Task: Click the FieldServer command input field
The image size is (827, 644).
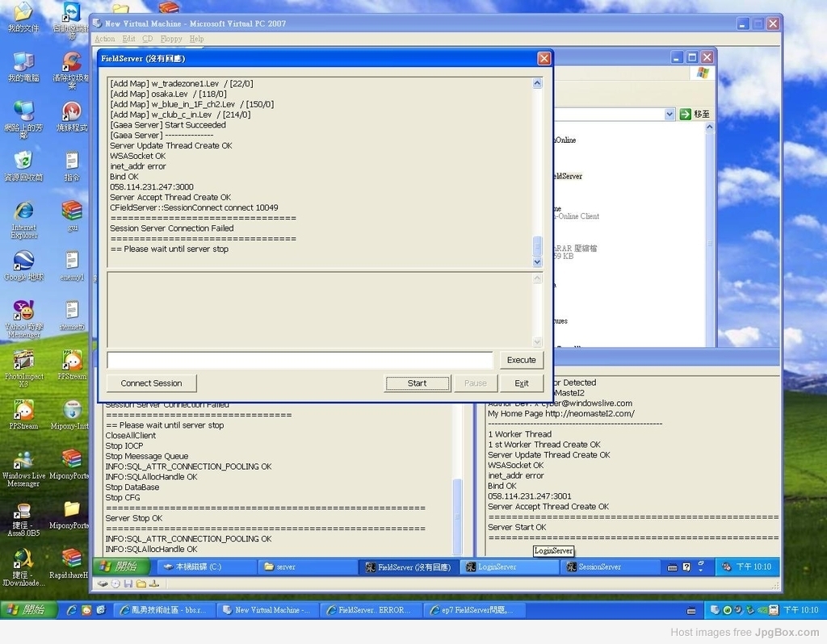Action: (300, 360)
